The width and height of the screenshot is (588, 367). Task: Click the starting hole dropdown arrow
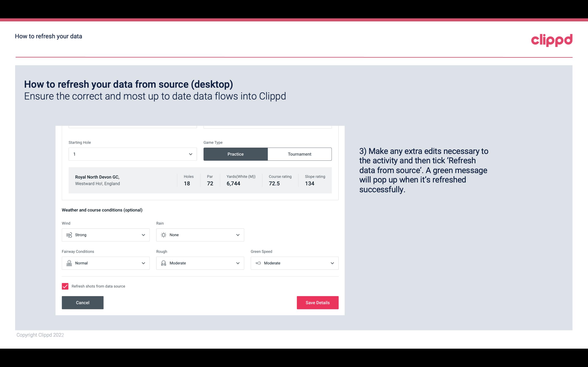190,154
